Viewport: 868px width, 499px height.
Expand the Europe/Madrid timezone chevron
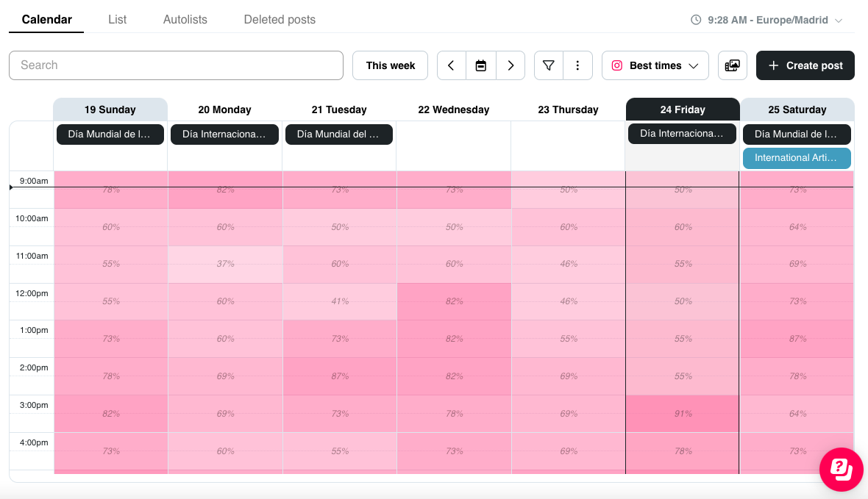point(839,21)
